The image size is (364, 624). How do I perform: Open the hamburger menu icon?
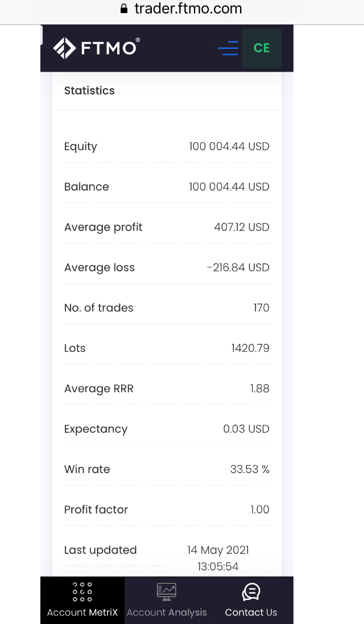pyautogui.click(x=227, y=48)
